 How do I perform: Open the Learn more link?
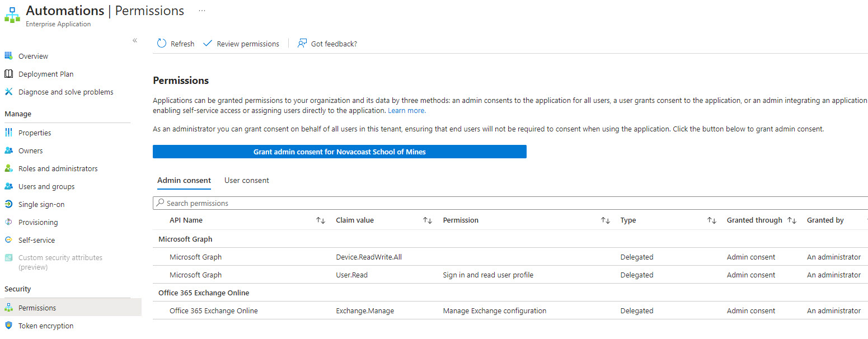coord(407,111)
